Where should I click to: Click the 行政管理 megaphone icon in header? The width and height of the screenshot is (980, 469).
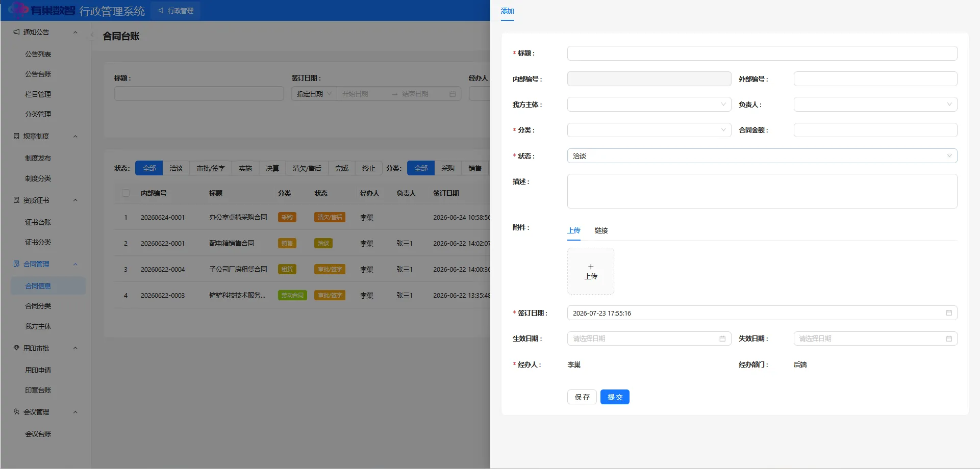tap(161, 11)
